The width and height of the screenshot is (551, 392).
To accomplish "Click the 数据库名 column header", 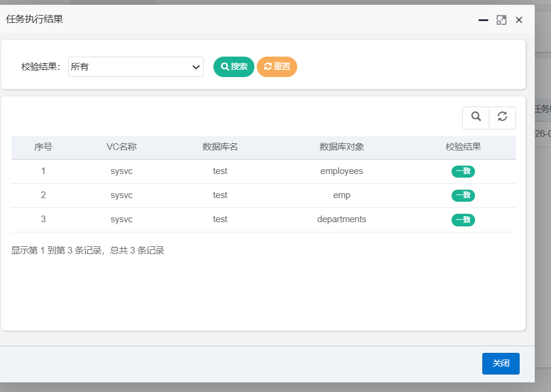I will pyautogui.click(x=220, y=147).
